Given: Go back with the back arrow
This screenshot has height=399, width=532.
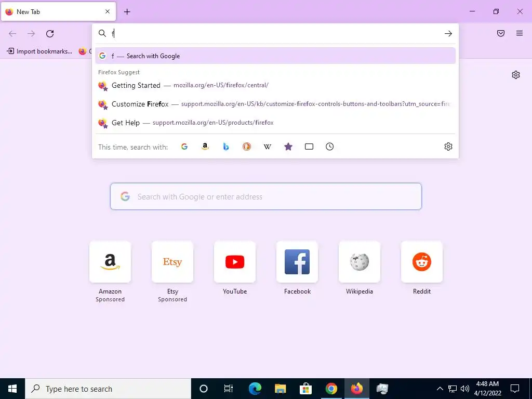Looking at the screenshot, I should [12, 34].
